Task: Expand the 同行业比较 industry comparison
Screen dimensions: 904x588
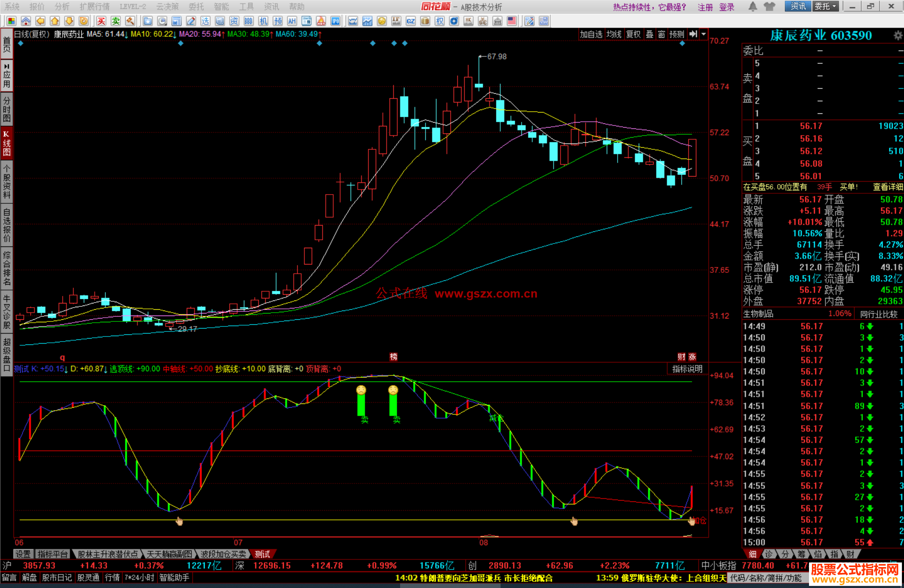Action: pyautogui.click(x=878, y=314)
